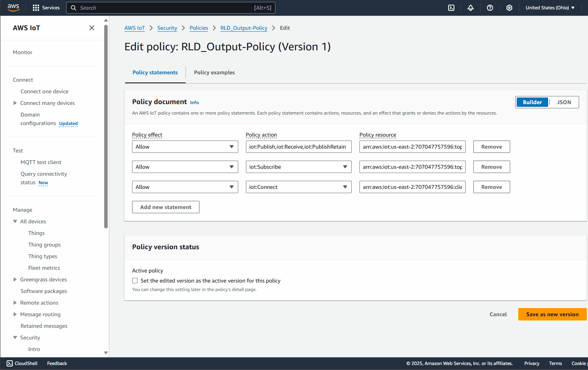Open the Services grid menu

coord(46,8)
